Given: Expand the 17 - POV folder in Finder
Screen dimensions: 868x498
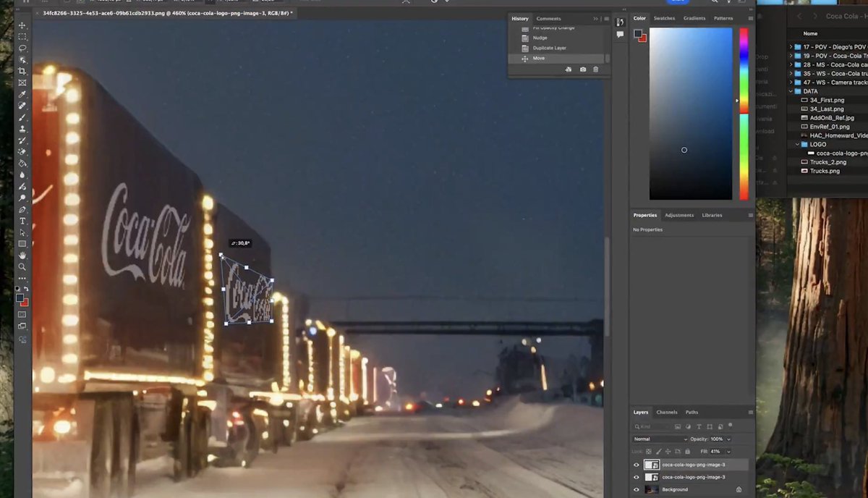Looking at the screenshot, I should (791, 47).
